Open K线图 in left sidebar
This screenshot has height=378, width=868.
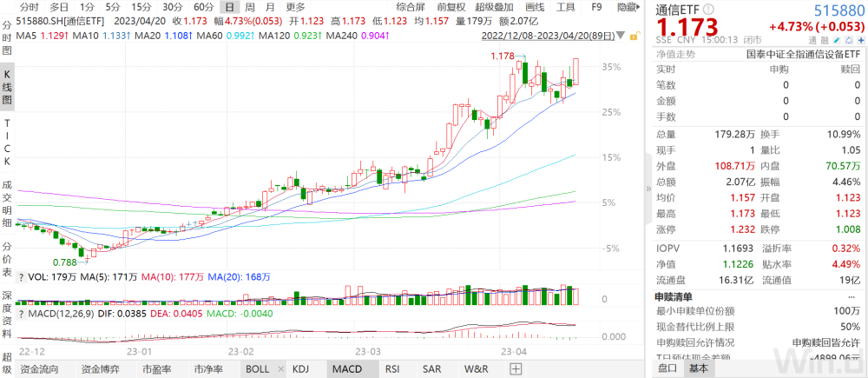(x=8, y=89)
